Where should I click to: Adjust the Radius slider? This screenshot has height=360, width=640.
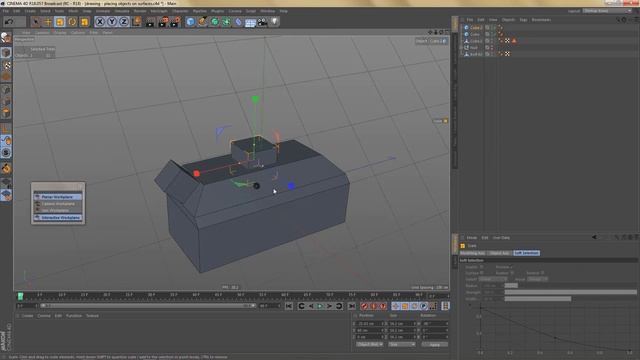[x=570, y=286]
